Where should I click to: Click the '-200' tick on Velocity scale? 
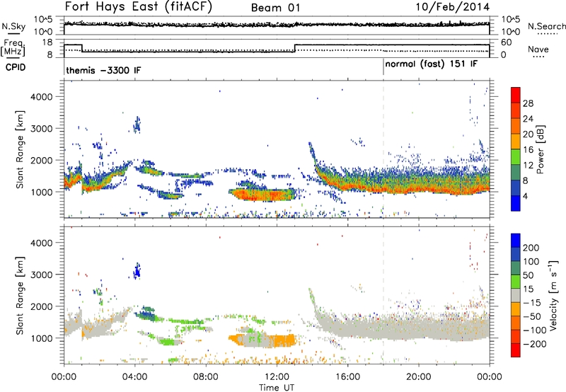coord(534,344)
